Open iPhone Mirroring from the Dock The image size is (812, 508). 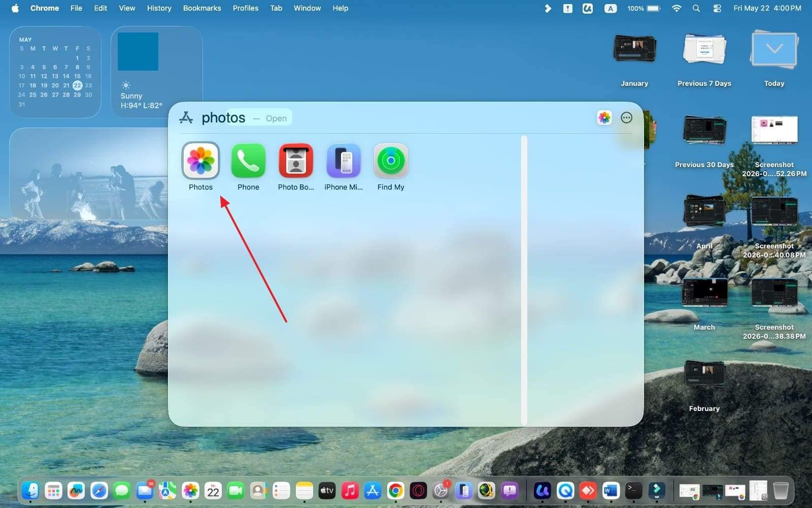click(x=464, y=491)
